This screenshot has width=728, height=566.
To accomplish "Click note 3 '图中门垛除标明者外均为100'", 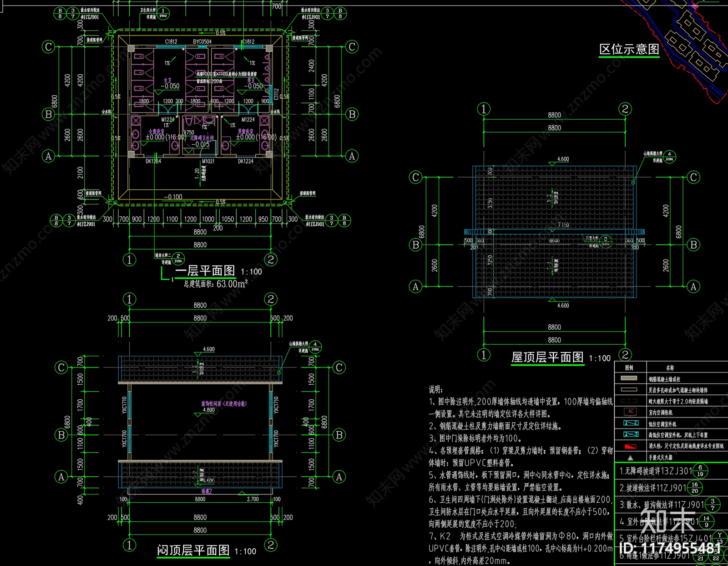I will point(475,439).
